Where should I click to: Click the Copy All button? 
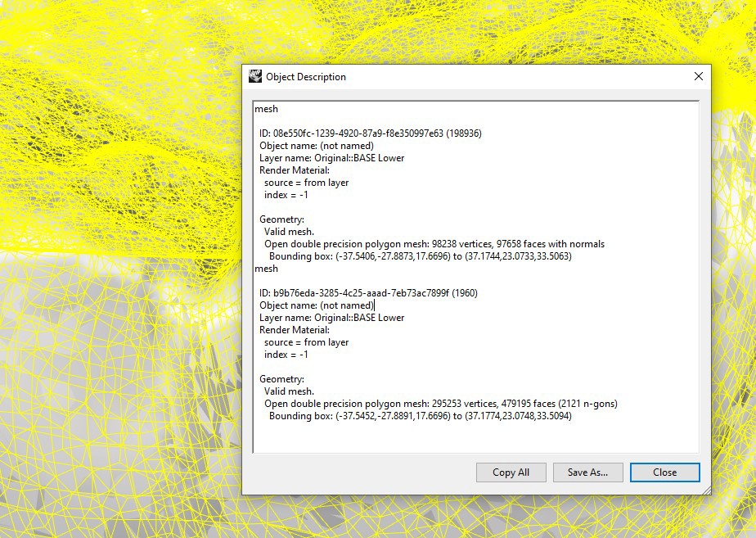[x=511, y=472]
